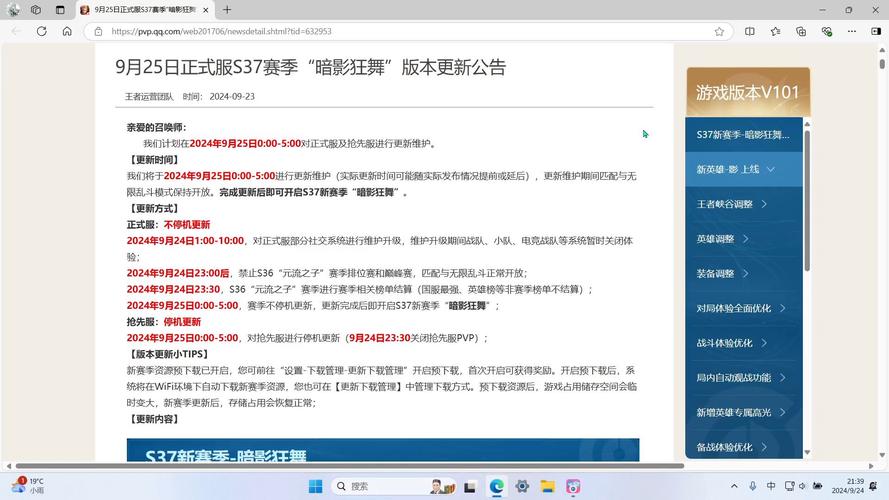Open Task View on taskbar
The height and width of the screenshot is (500, 889).
pos(469,486)
